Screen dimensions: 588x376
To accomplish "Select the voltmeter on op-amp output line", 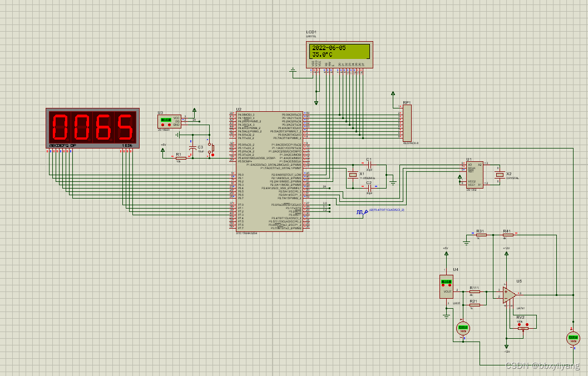I will coord(573,338).
